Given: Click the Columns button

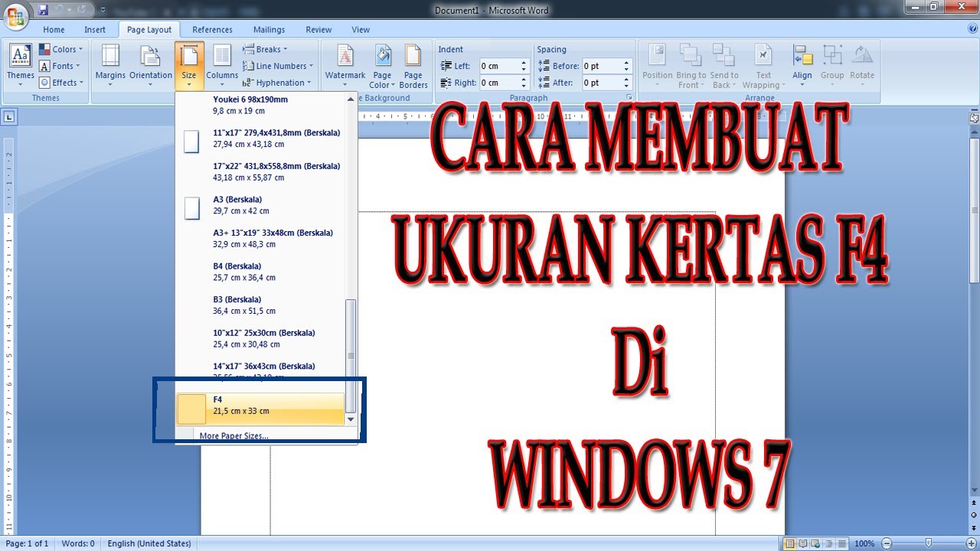Looking at the screenshot, I should [222, 66].
